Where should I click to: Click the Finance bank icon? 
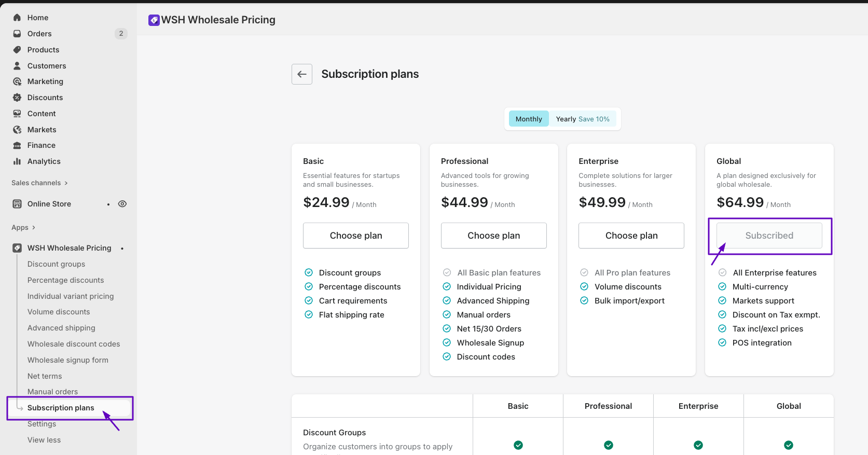click(x=17, y=145)
